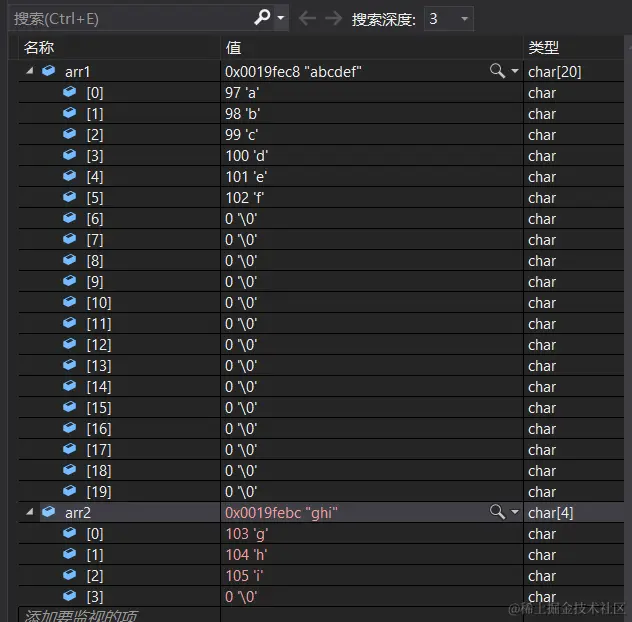Select the char[20] type cell

coord(555,72)
